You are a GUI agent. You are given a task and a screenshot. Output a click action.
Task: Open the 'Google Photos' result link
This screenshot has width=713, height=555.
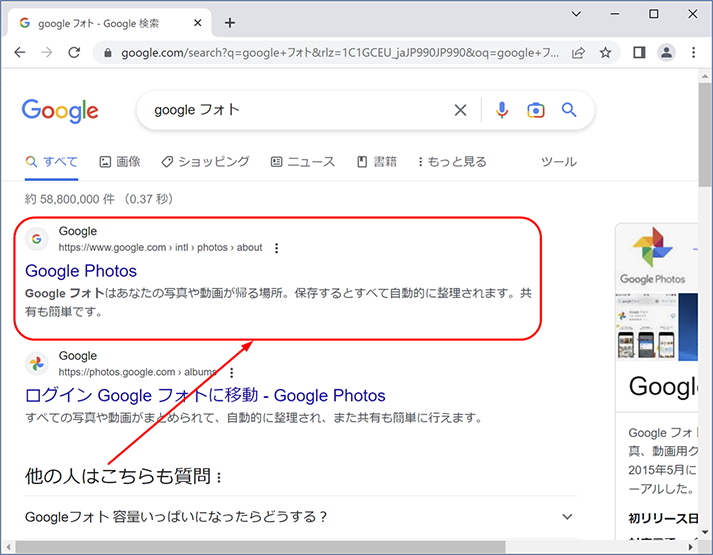tap(81, 271)
